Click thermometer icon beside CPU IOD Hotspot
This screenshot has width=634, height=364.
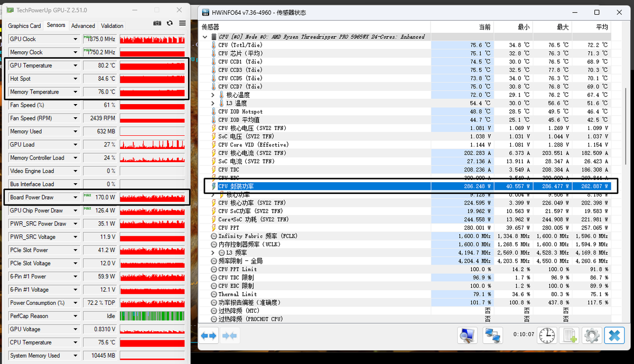tap(213, 112)
